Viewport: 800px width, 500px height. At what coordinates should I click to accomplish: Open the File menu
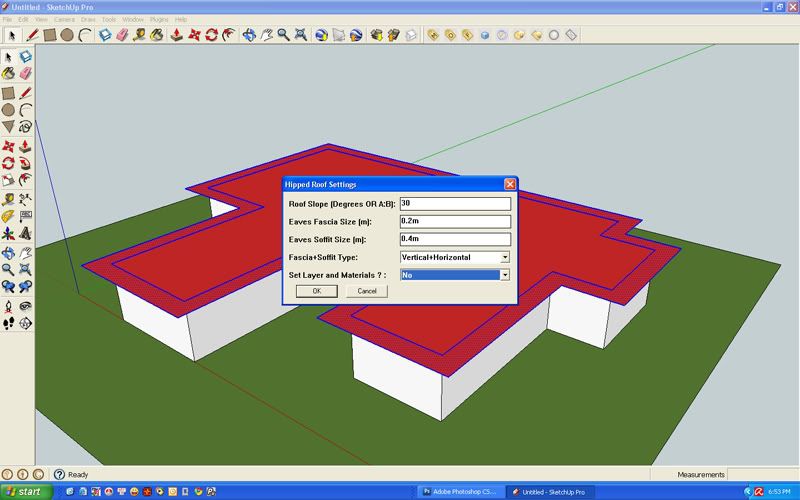tap(7, 19)
